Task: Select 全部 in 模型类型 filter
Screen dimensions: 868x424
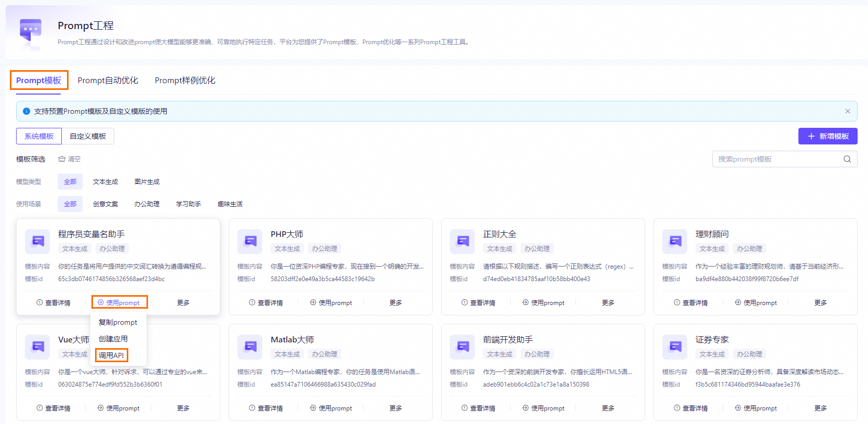Action: pyautogui.click(x=70, y=181)
